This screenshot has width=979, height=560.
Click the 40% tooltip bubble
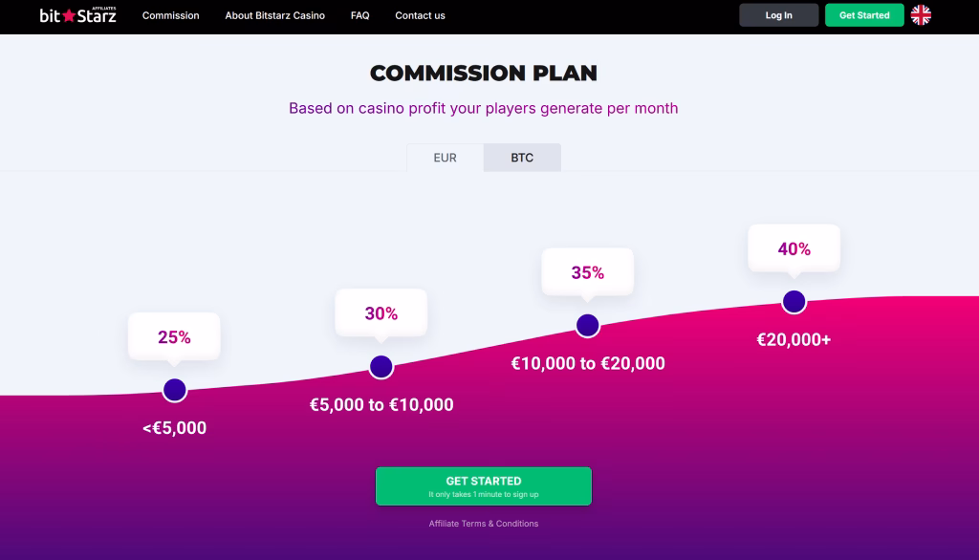pos(794,248)
